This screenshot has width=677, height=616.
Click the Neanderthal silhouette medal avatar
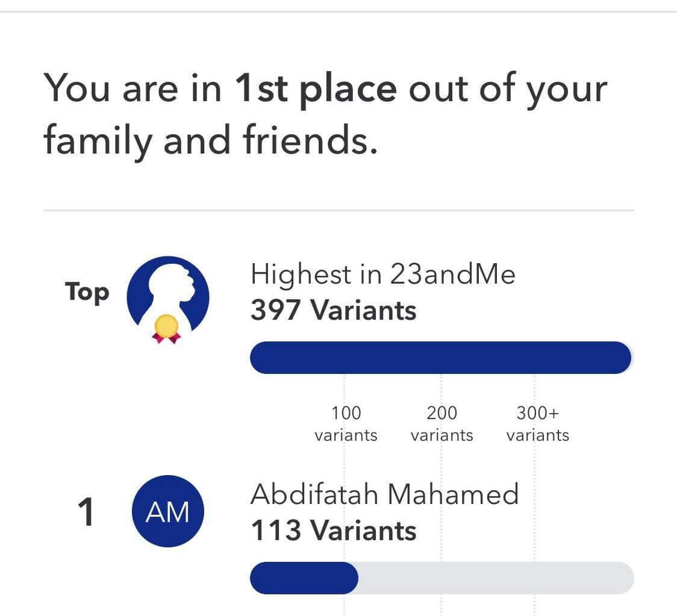[x=168, y=299]
